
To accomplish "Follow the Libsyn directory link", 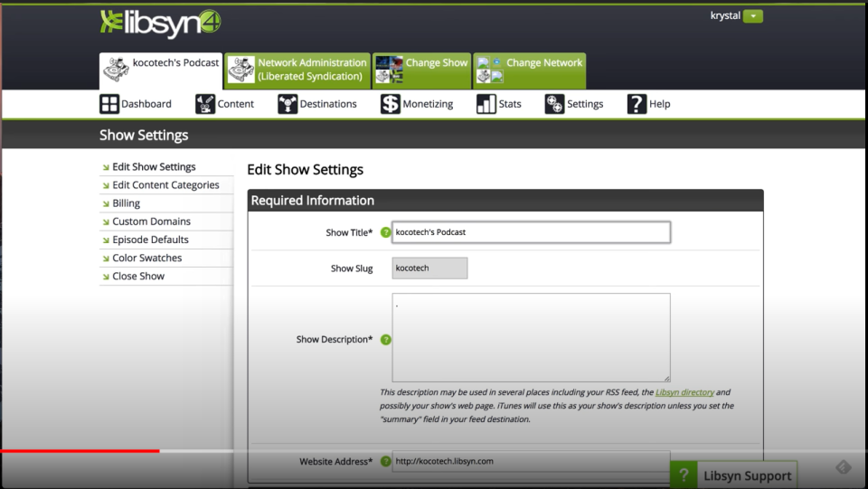I will pos(684,392).
